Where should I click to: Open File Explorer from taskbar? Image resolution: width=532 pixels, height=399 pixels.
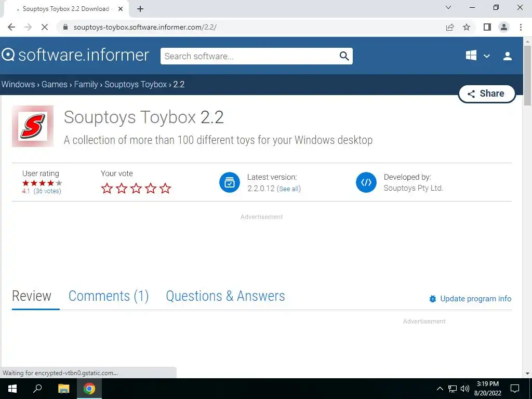pos(63,389)
